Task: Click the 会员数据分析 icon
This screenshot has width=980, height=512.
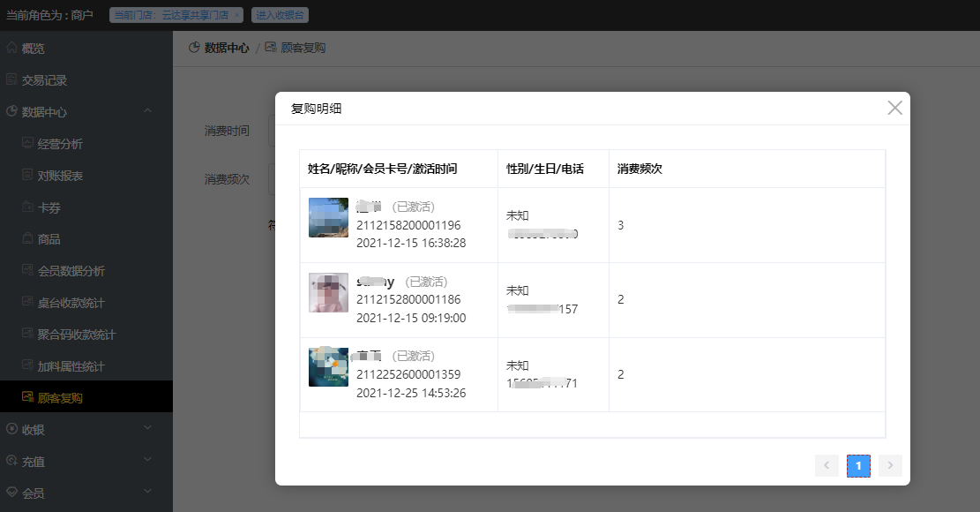Action: [27, 269]
